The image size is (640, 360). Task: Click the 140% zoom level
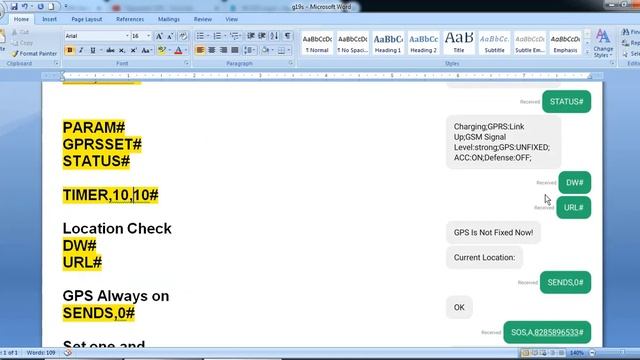pyautogui.click(x=576, y=353)
